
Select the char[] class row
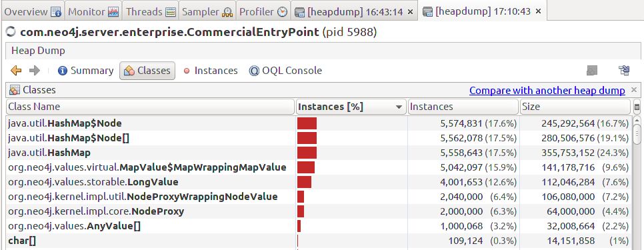point(319,241)
